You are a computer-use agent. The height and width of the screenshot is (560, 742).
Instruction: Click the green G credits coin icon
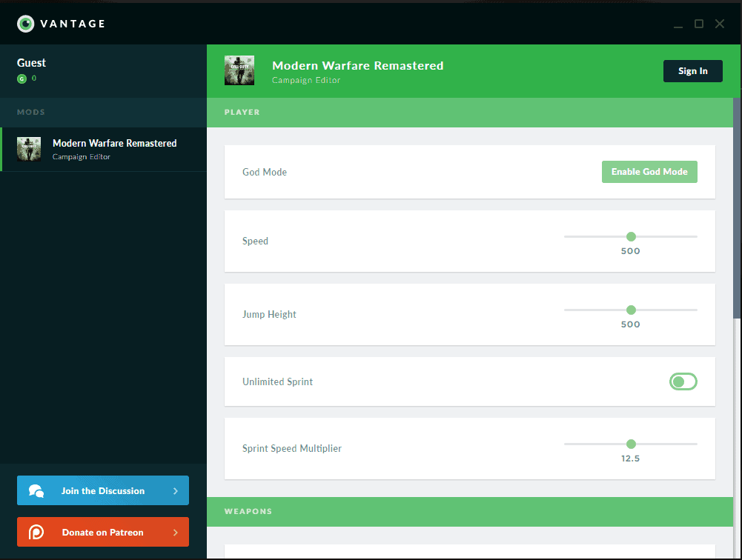(21, 79)
